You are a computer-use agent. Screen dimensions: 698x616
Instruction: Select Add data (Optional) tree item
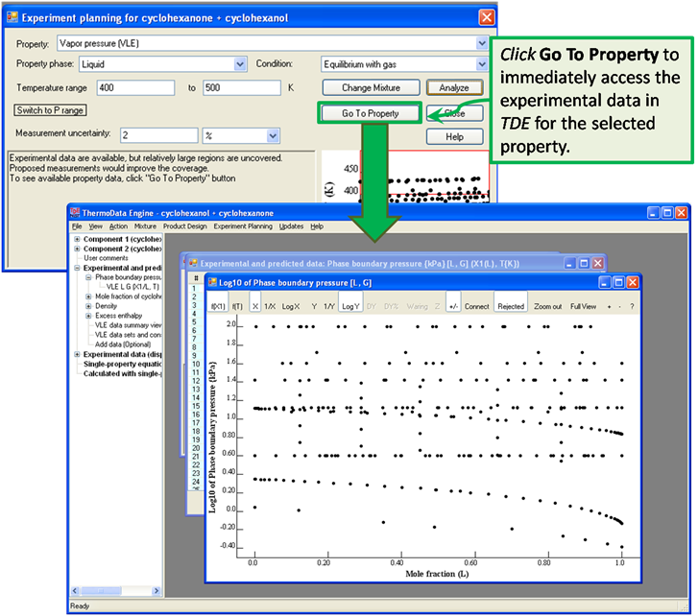pyautogui.click(x=123, y=344)
